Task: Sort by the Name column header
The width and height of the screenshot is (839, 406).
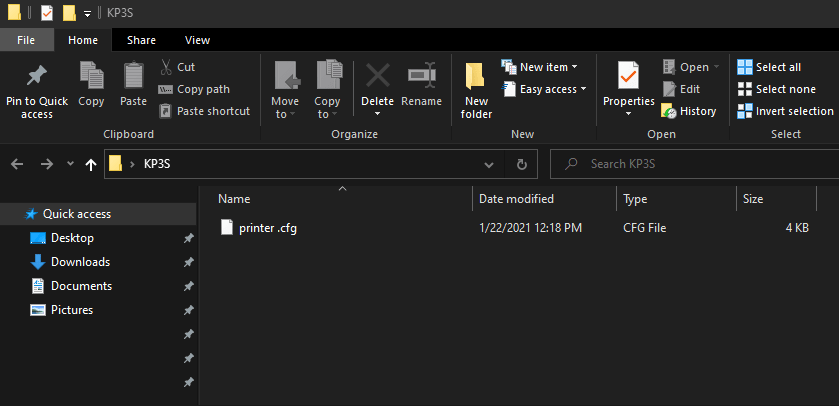Action: click(x=234, y=199)
